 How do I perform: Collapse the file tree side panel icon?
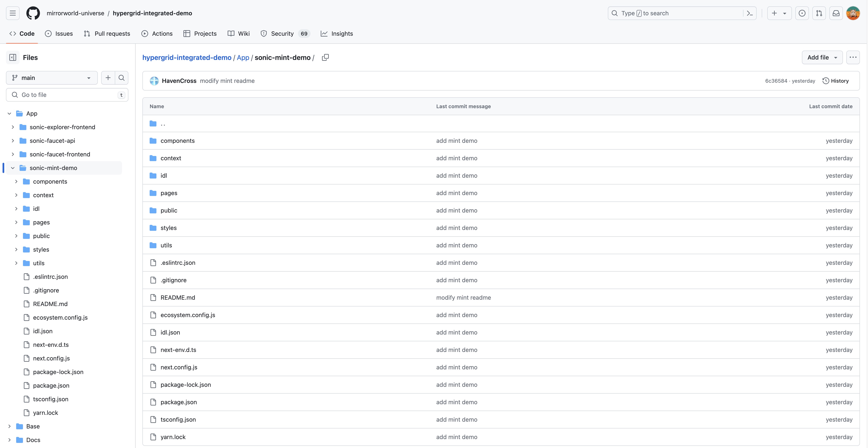(x=13, y=57)
